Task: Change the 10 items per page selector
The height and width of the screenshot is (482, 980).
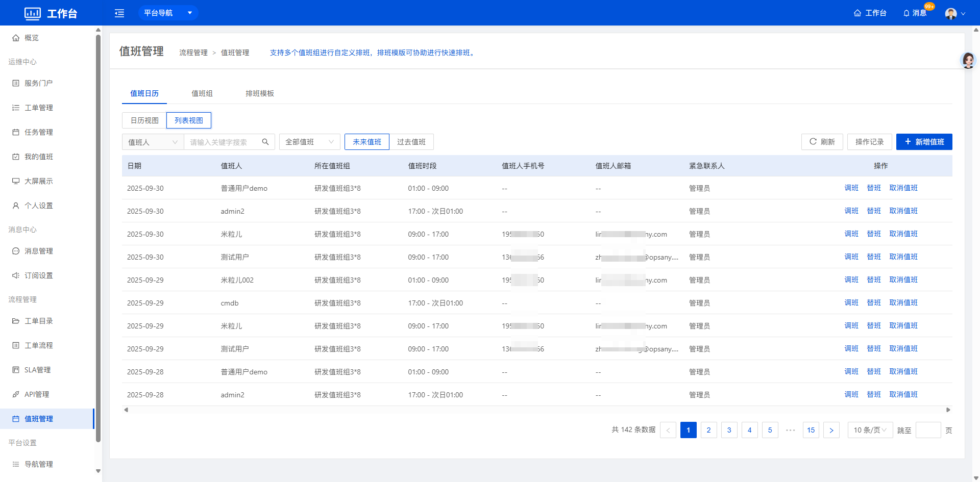Action: point(870,430)
